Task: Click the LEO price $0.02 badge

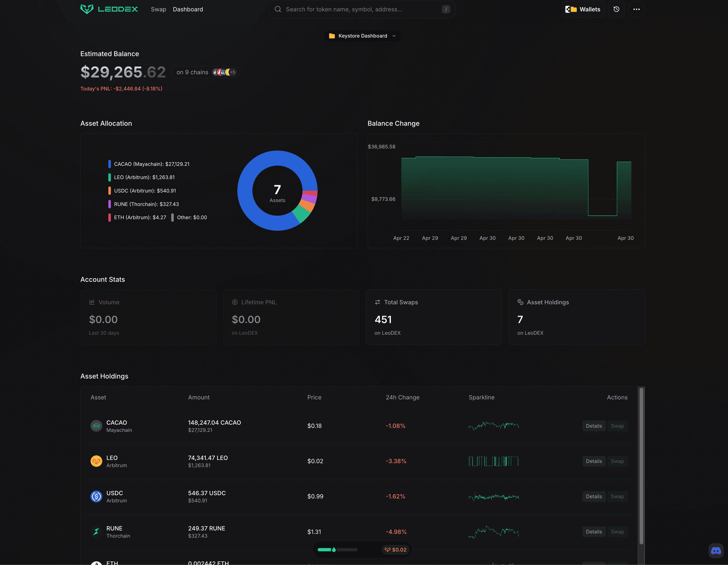Action: (396, 550)
